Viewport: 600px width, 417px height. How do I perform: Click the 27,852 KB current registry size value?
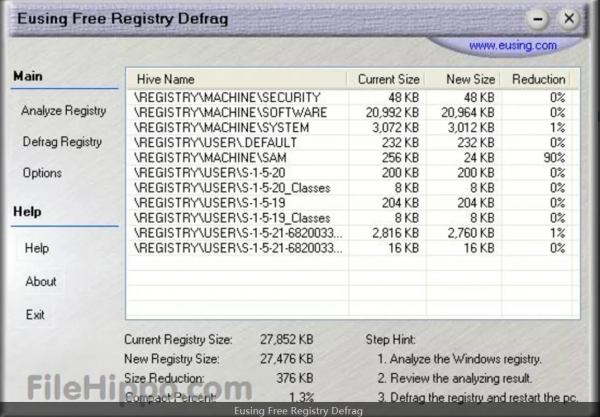click(x=287, y=339)
